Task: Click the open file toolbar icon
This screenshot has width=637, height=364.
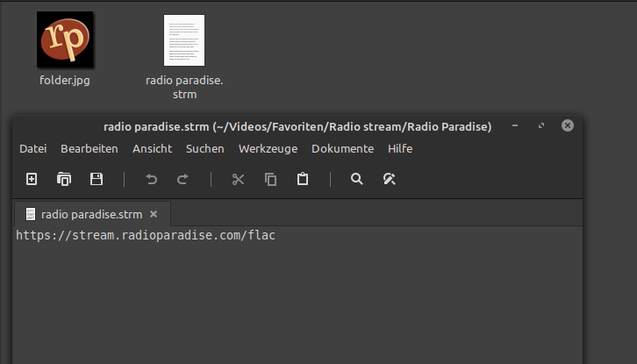Action: click(64, 179)
